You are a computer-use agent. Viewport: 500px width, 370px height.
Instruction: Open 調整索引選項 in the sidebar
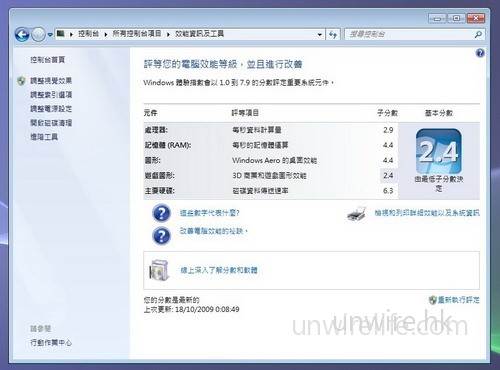pos(51,95)
